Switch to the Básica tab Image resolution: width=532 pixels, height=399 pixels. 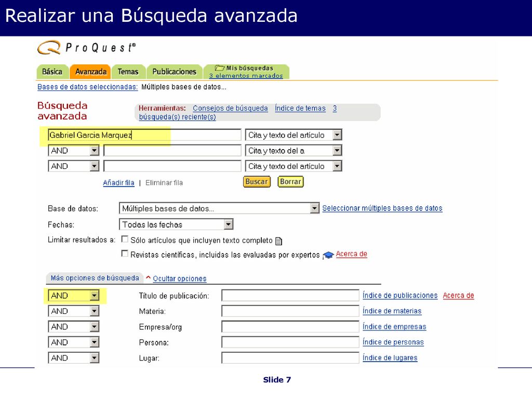coord(52,72)
